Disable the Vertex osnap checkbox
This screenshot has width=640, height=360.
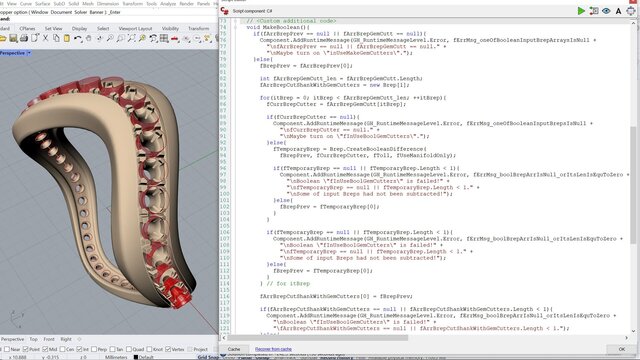(168, 349)
